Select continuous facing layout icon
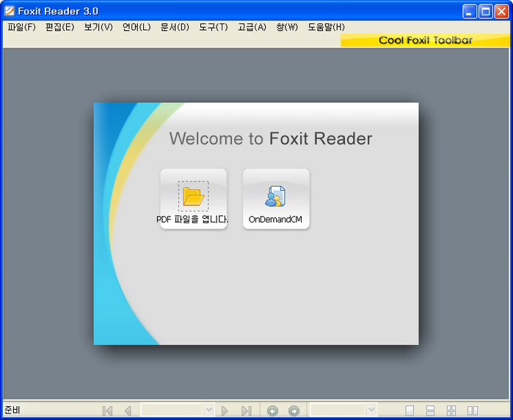This screenshot has width=513, height=420. [x=451, y=410]
